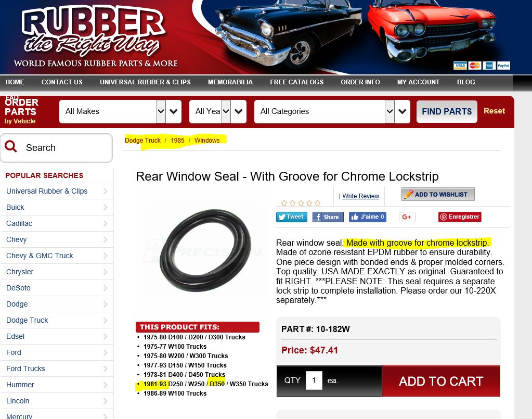Open the window seal product thumbnail

(205, 250)
